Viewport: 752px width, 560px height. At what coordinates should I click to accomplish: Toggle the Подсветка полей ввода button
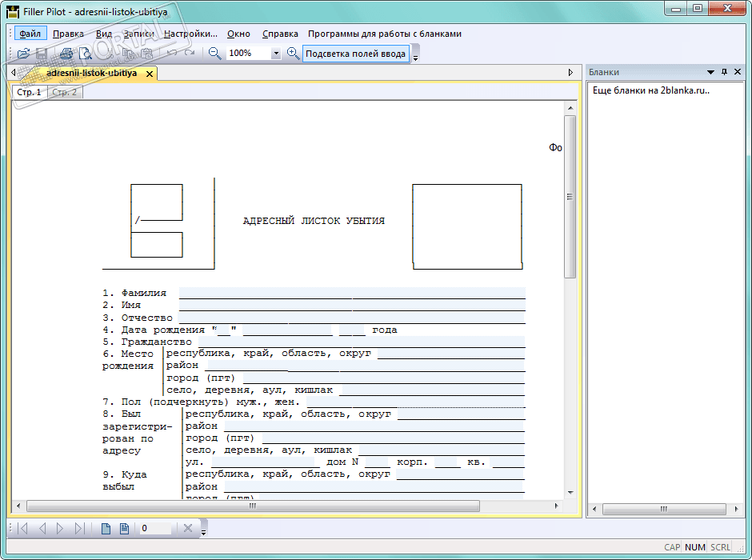click(x=356, y=54)
